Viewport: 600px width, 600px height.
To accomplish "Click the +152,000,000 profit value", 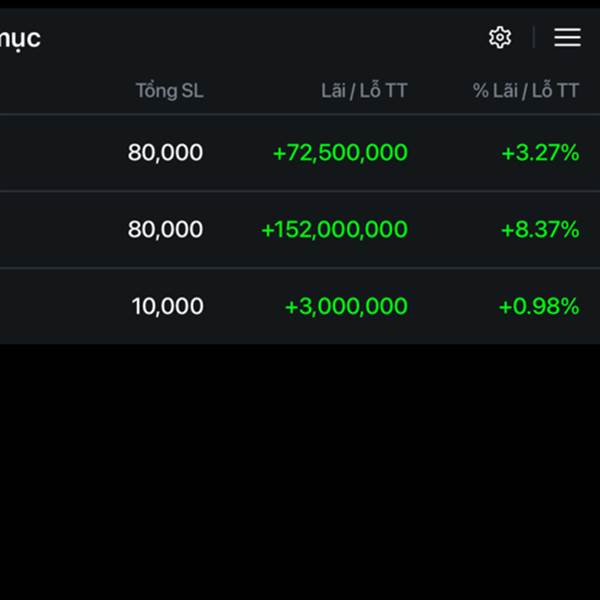I will click(334, 230).
